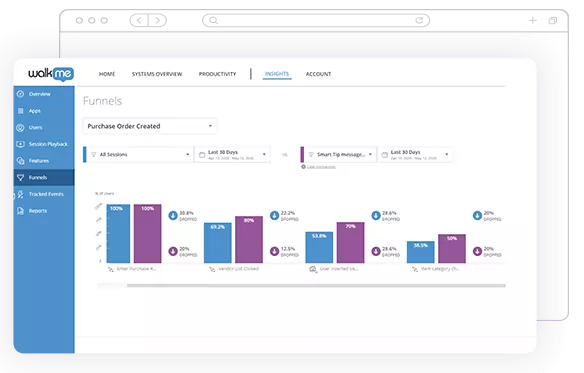The height and width of the screenshot is (373, 584).
Task: Open the first Last 30 Days date dropdown
Action: point(232,154)
